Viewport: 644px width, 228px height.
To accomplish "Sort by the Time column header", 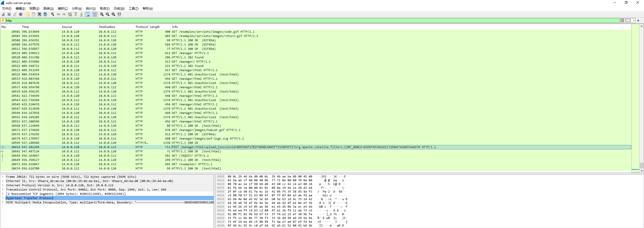I will [x=41, y=27].
